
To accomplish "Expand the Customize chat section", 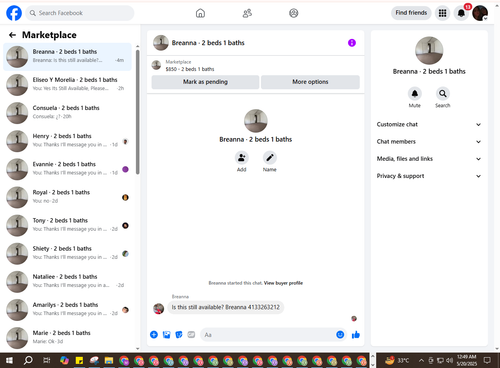I will (429, 124).
